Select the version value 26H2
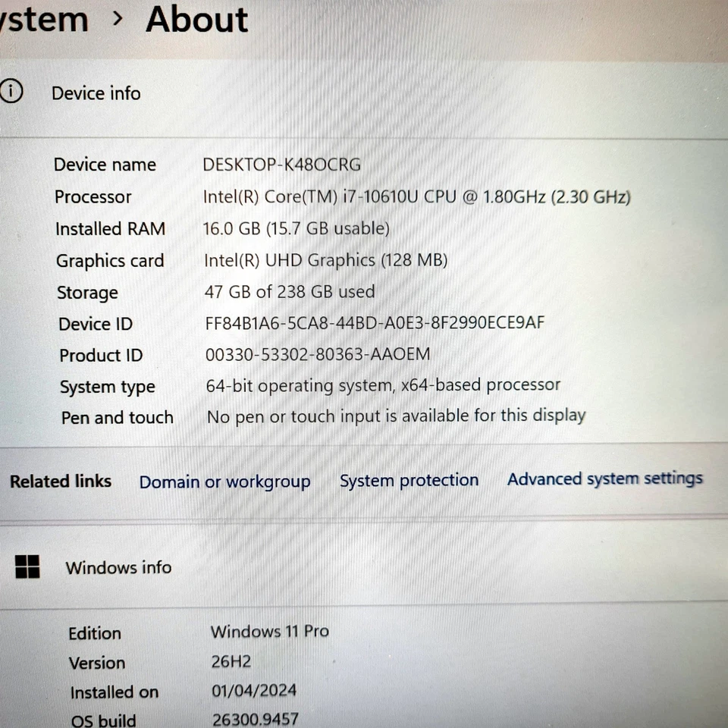 pyautogui.click(x=231, y=661)
